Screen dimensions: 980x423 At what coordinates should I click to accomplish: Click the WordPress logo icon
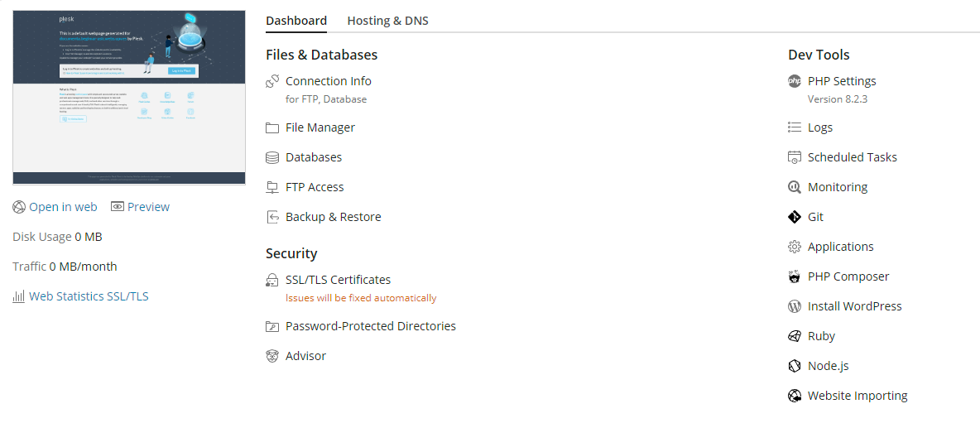pyautogui.click(x=795, y=306)
